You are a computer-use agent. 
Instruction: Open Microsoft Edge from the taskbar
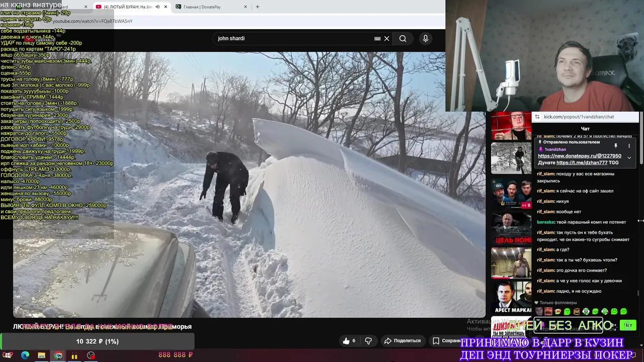point(25,355)
